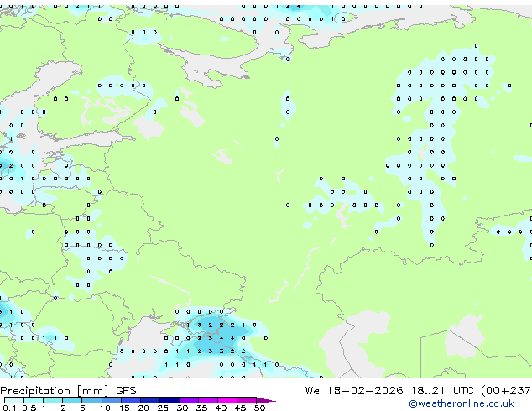This screenshot has width=532, height=411.
Task: Select the 25–30 mm navy legend swatch
Action: click(170, 400)
